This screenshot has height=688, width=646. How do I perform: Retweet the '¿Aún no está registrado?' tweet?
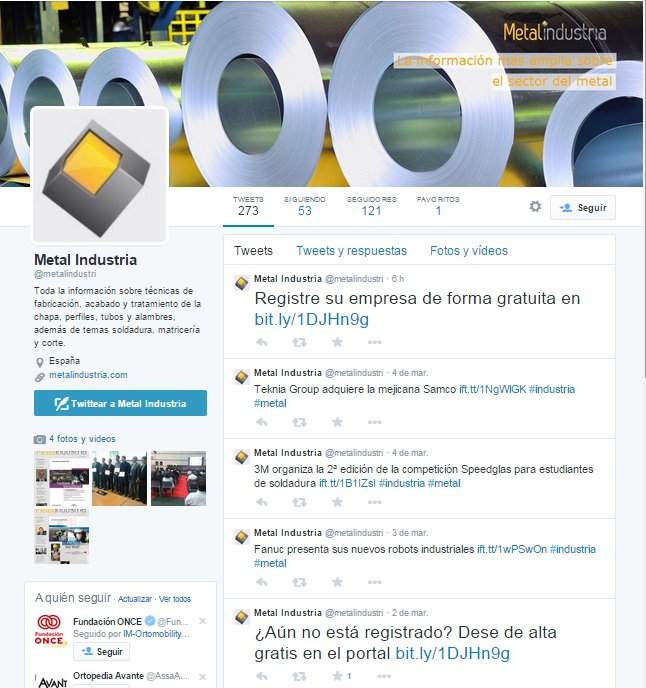(x=299, y=677)
